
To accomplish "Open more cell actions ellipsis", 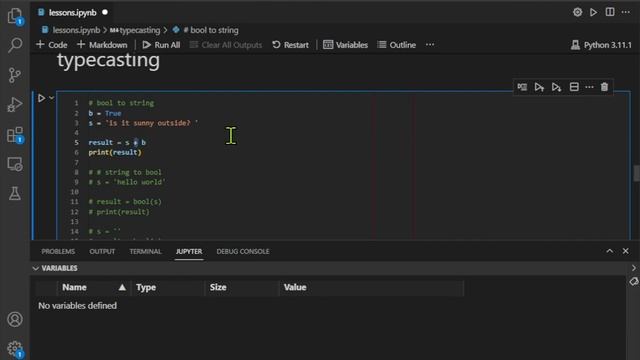I will click(x=589, y=87).
